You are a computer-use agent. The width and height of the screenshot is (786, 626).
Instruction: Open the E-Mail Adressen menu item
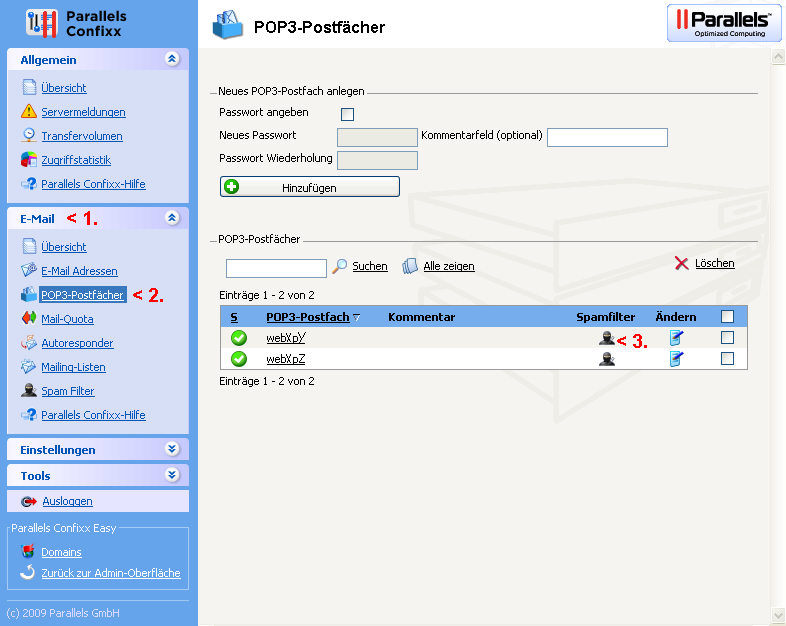[x=79, y=271]
